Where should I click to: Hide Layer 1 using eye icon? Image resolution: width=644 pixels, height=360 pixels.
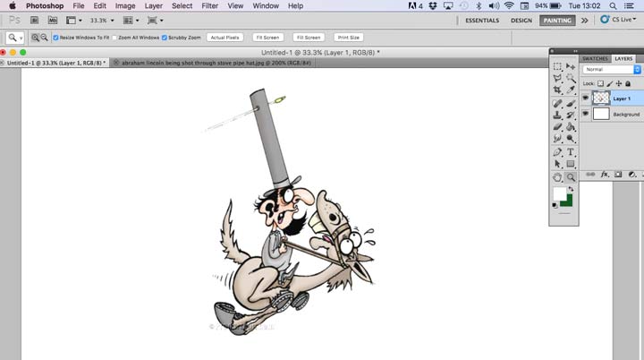pyautogui.click(x=586, y=98)
